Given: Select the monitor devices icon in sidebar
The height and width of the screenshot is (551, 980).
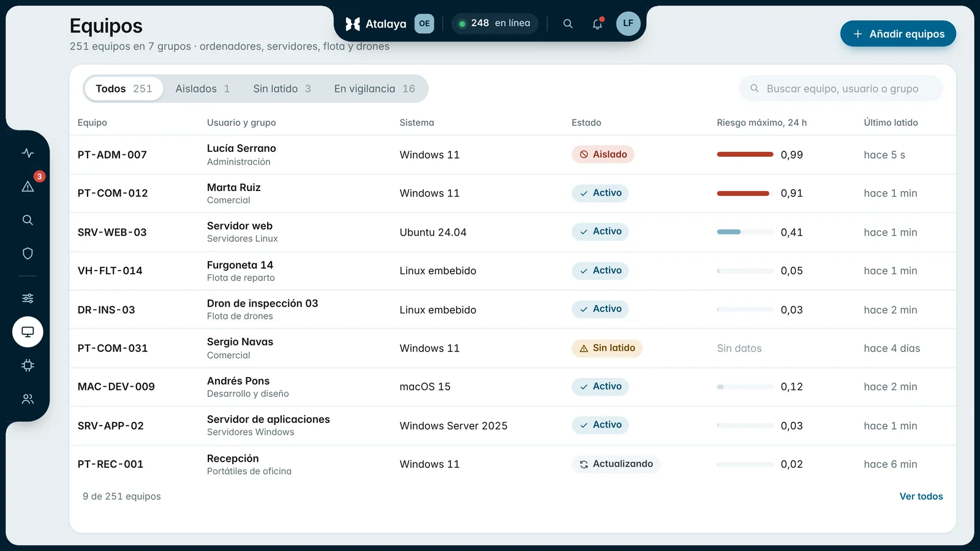Looking at the screenshot, I should pyautogui.click(x=28, y=332).
